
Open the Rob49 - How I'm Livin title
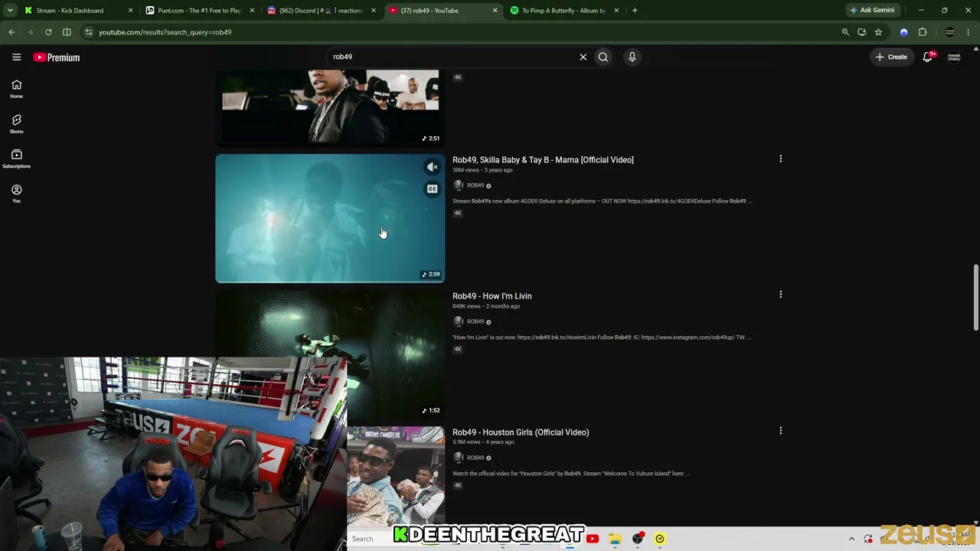pos(492,296)
